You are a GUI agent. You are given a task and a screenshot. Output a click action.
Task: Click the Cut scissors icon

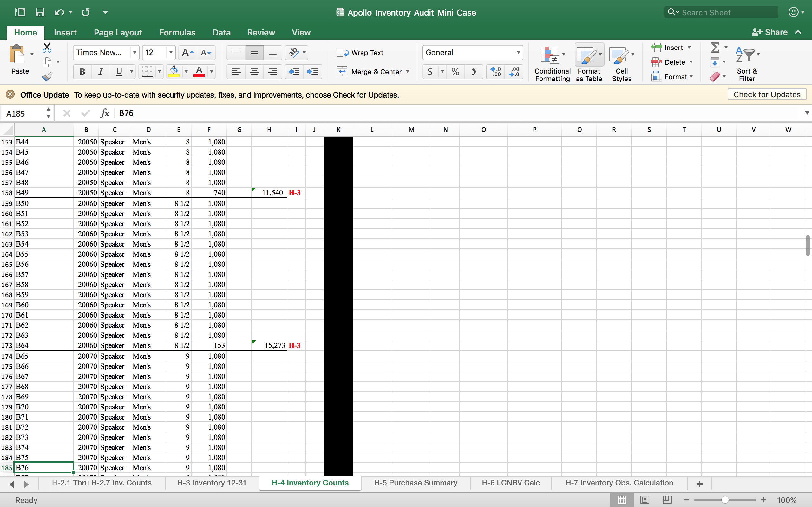coord(47,48)
